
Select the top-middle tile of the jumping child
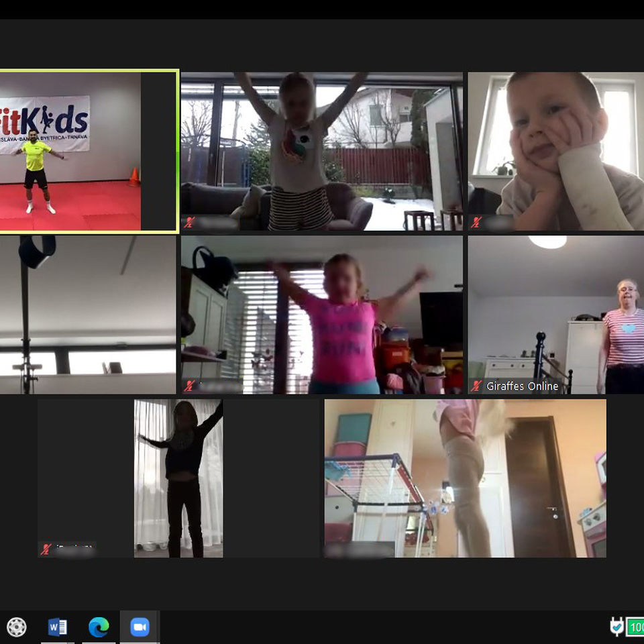[321, 149]
